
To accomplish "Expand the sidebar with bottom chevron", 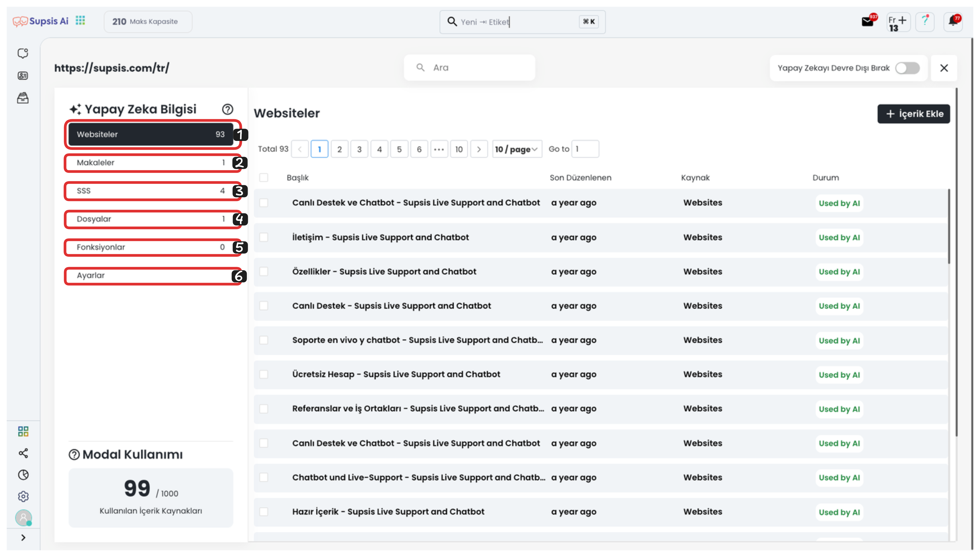I will click(23, 538).
